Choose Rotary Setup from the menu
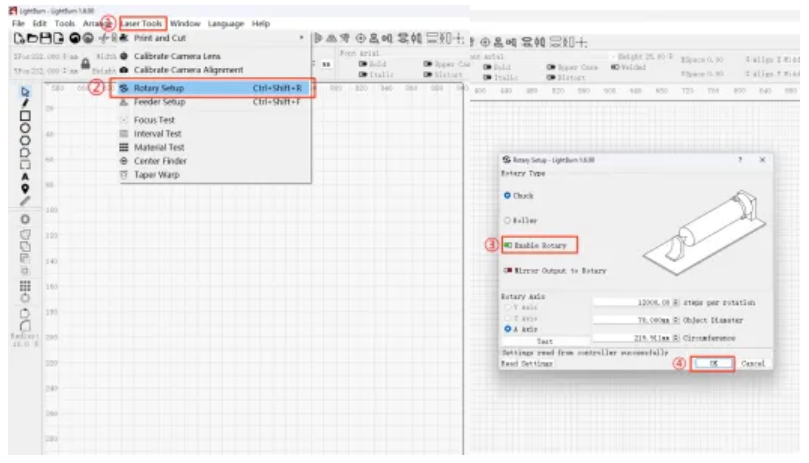The height and width of the screenshot is (463, 809). 212,88
